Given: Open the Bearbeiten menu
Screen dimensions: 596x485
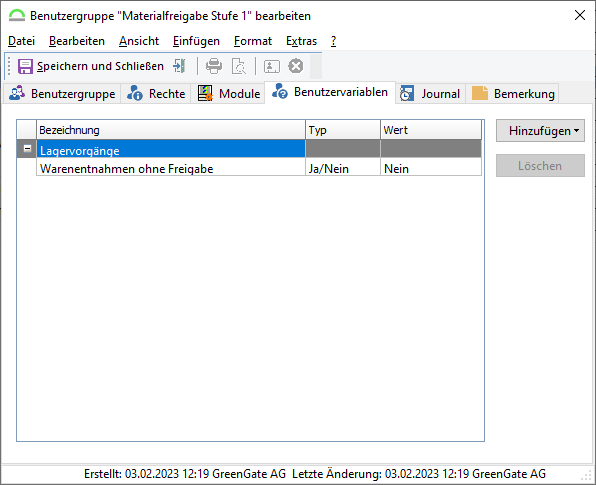Looking at the screenshot, I should click(x=77, y=41).
